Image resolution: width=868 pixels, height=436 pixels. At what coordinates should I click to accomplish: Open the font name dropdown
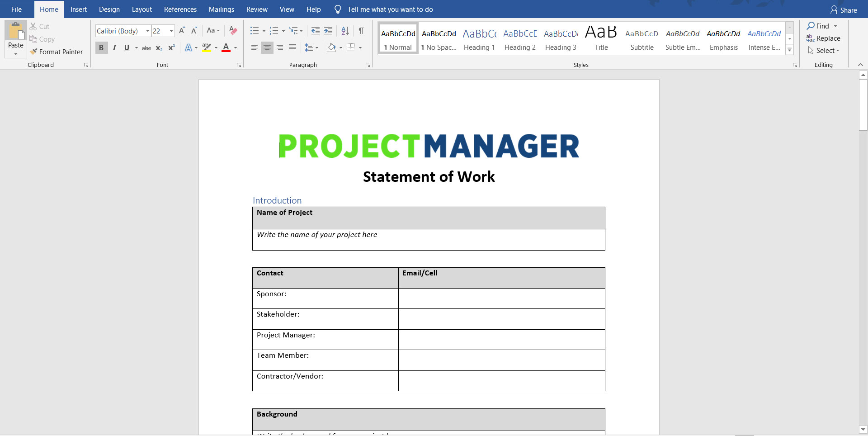[x=147, y=31]
